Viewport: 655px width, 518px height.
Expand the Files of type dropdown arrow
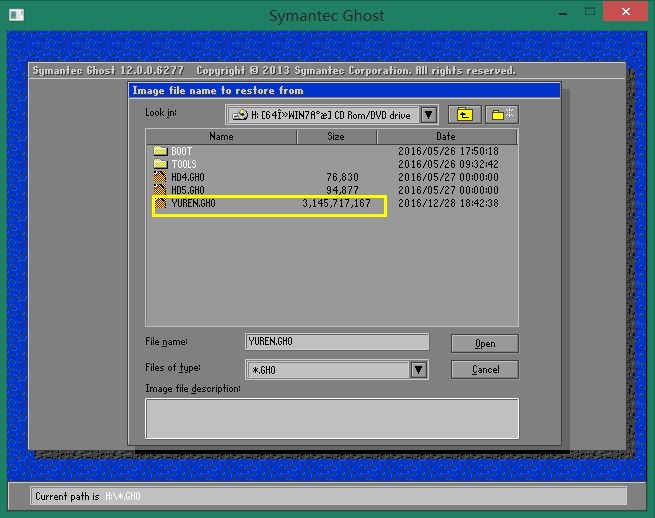[x=419, y=370]
